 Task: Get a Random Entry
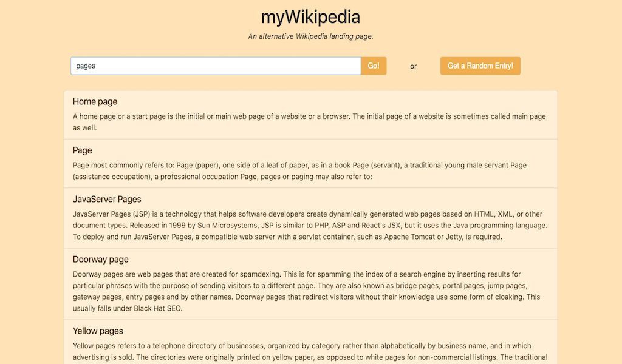click(480, 66)
